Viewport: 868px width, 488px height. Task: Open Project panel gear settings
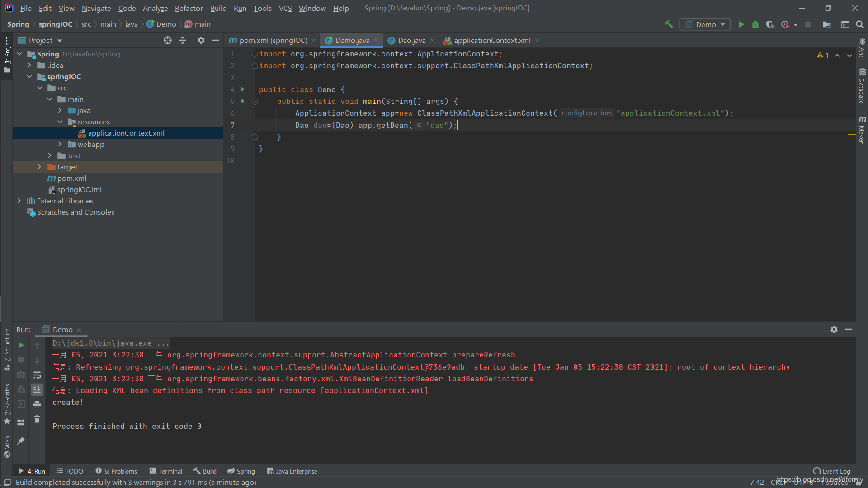pyautogui.click(x=201, y=40)
